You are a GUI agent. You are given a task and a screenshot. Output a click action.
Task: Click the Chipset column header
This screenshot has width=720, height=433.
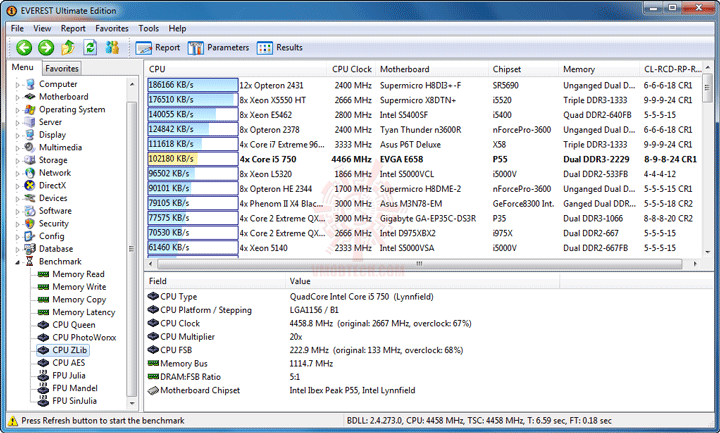[x=524, y=69]
